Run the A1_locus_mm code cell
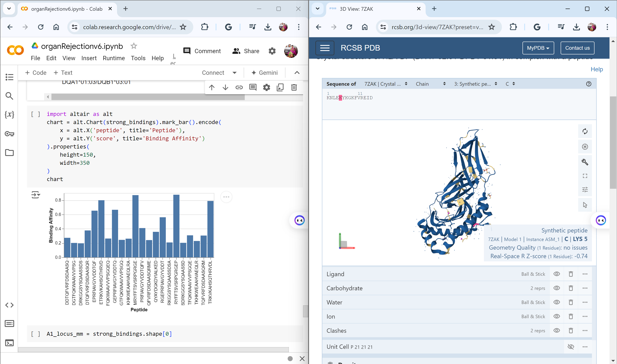The width and height of the screenshot is (617, 364). (x=36, y=334)
